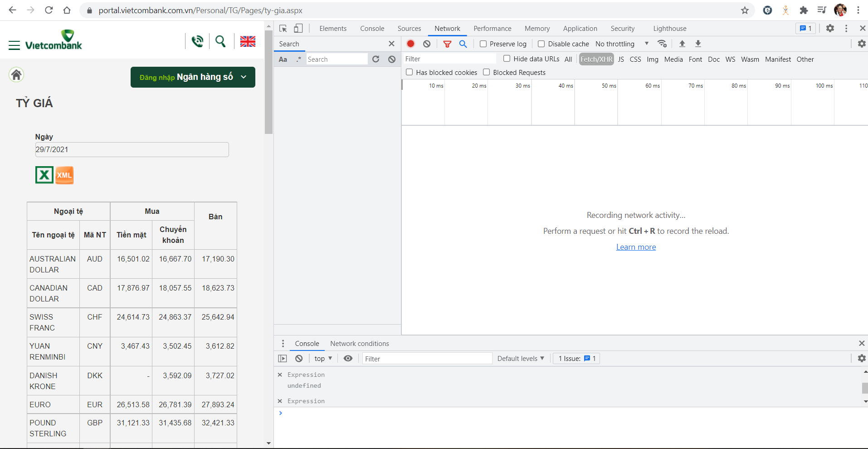The width and height of the screenshot is (868, 449).
Task: Click the vertical scrollbar of the Vietcombank page
Action: click(x=268, y=82)
